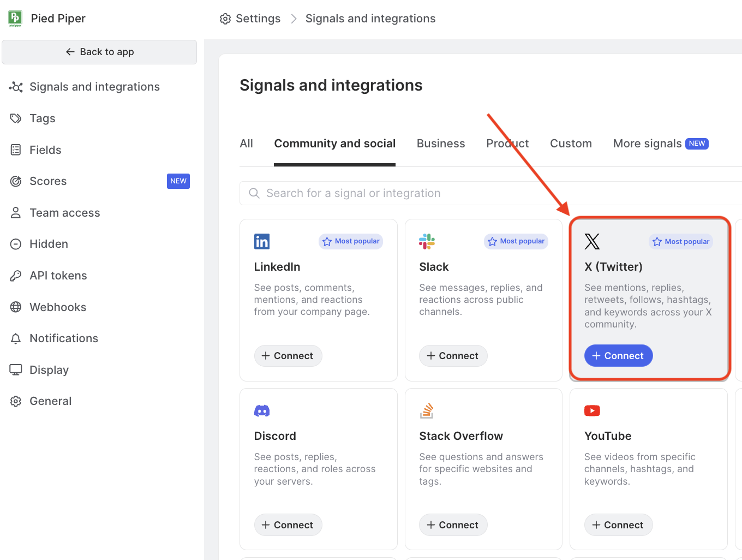Viewport: 742px width, 560px height.
Task: Click the Hidden minus-circle icon
Action: click(16, 244)
